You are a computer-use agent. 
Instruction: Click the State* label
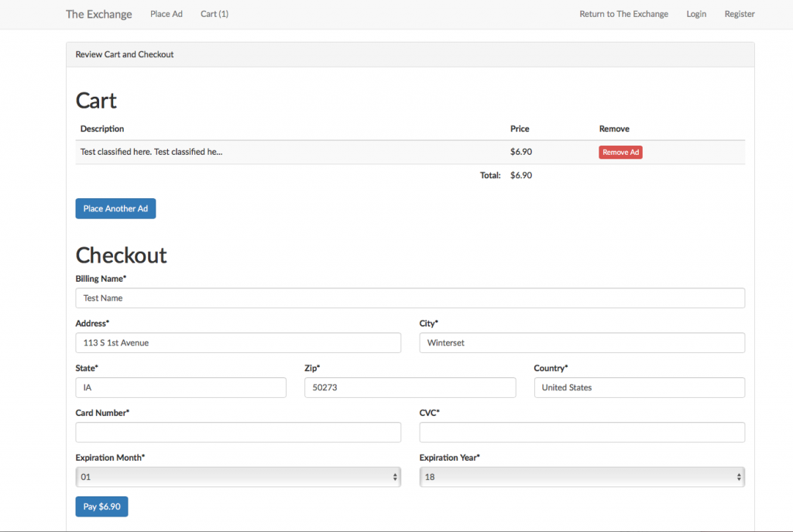tap(87, 368)
